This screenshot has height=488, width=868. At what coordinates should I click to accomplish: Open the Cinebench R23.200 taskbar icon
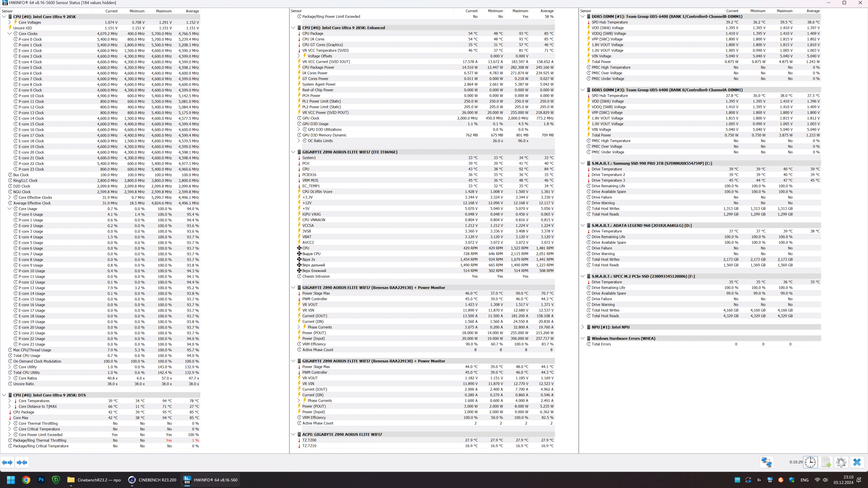pyautogui.click(x=152, y=480)
